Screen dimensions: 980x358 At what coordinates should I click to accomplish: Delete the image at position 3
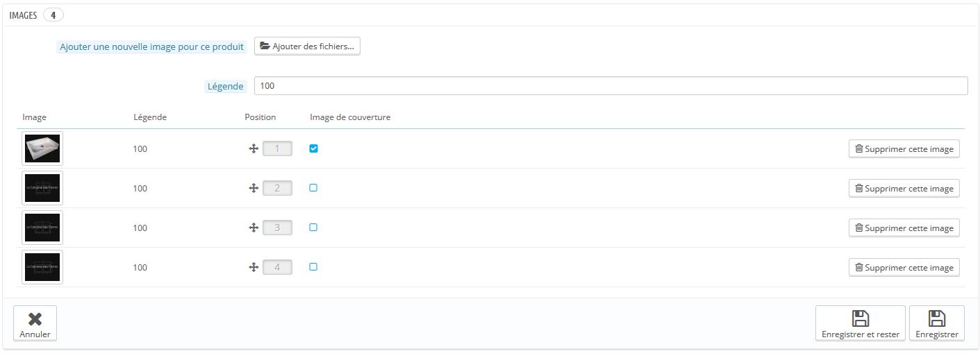point(904,228)
